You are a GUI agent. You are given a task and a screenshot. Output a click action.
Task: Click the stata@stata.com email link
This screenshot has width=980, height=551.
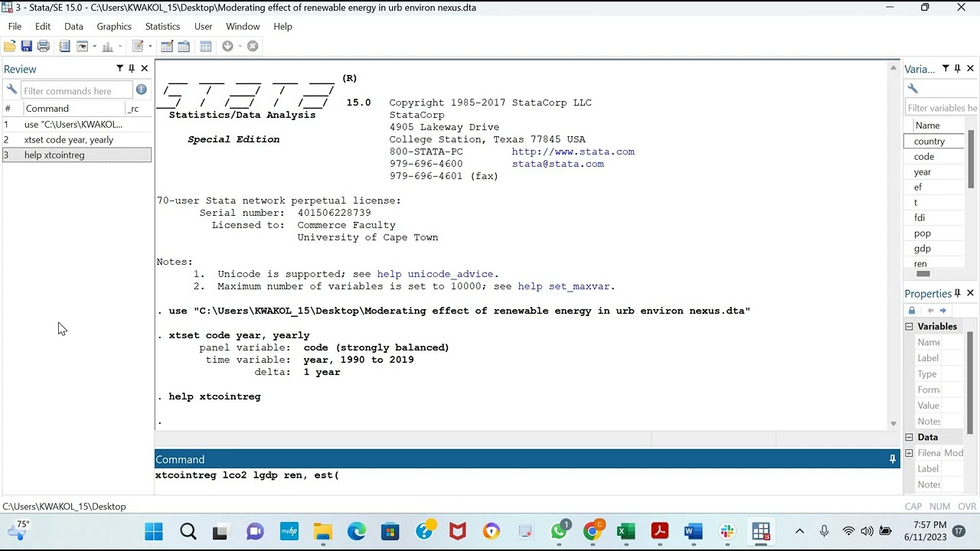558,164
